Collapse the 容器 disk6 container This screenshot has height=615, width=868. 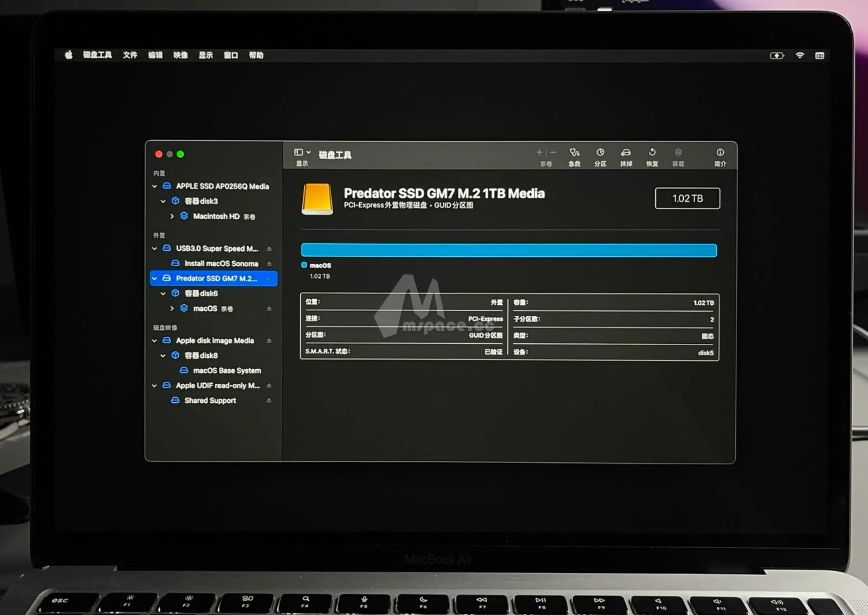[163, 294]
